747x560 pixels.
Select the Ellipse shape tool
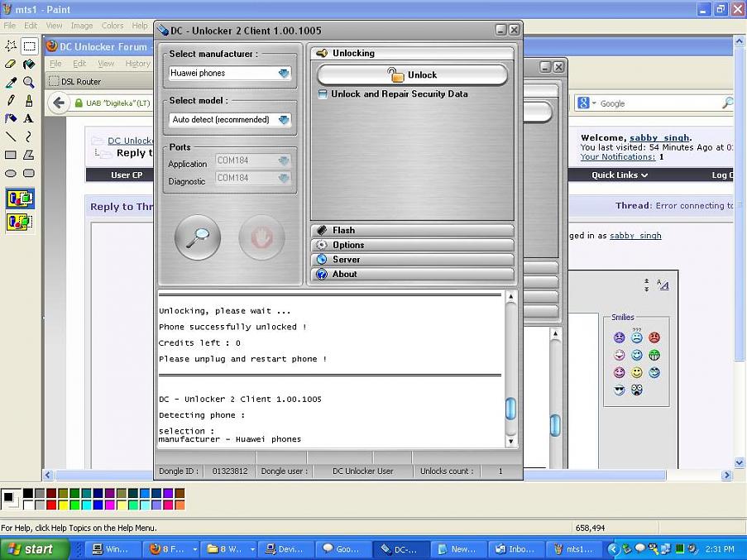[11, 173]
